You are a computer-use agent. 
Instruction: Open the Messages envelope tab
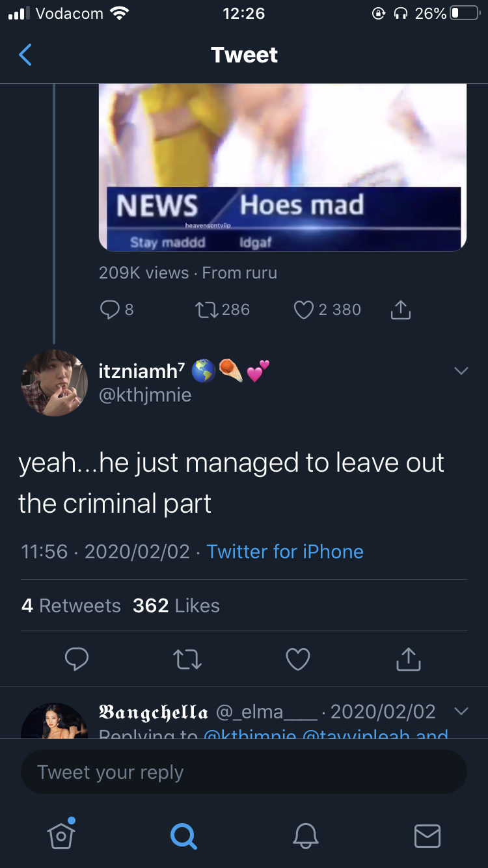point(427,835)
